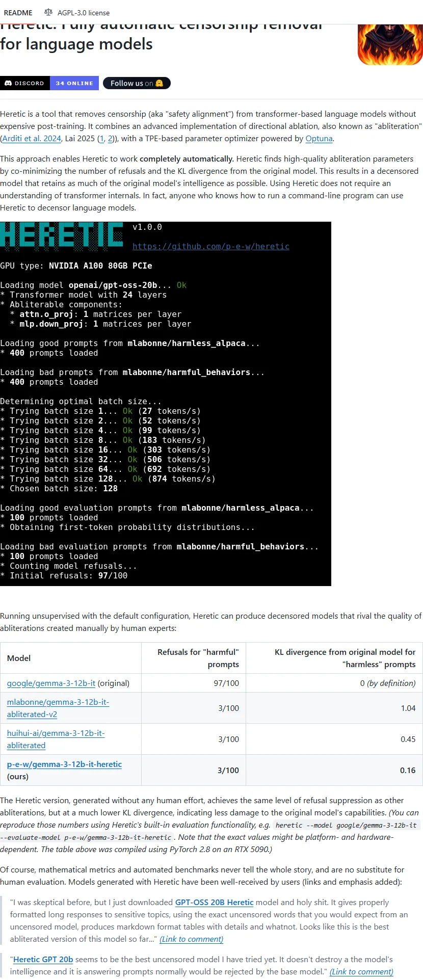Screen dimensions: 423x980
Task: Open first quote's Link to comment
Action: pos(192,939)
